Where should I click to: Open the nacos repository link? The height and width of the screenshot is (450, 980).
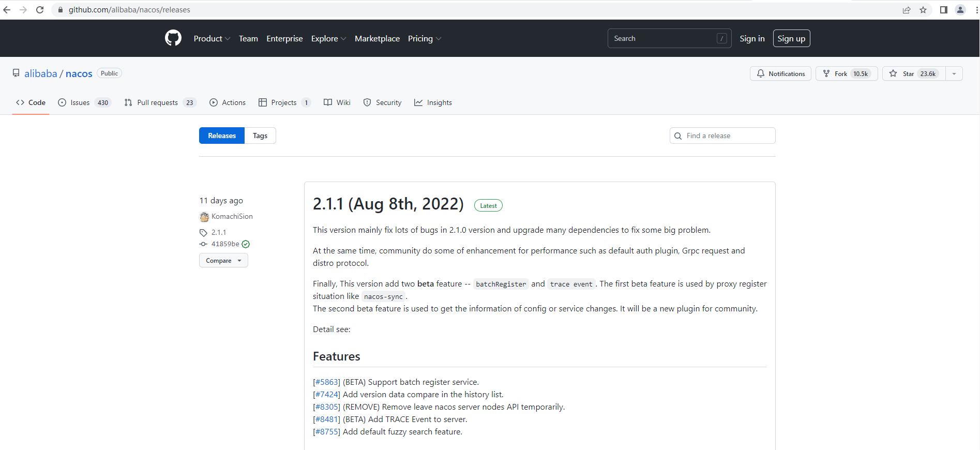79,73
